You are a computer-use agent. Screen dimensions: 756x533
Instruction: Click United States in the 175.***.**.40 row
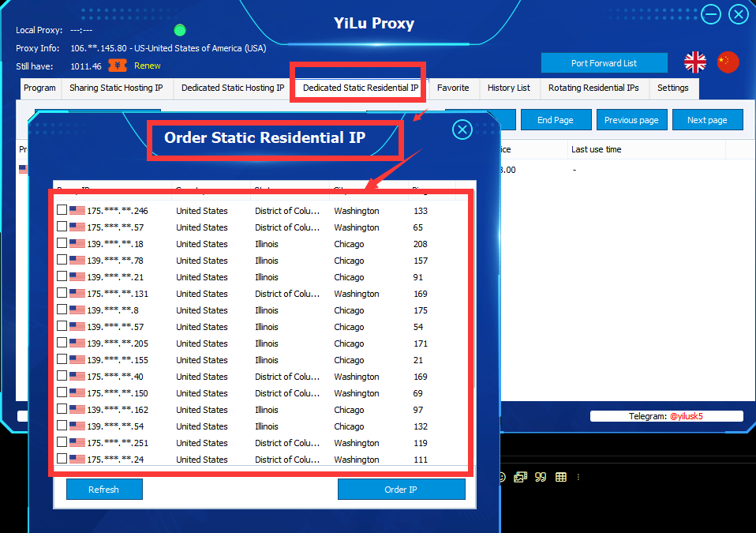(201, 377)
